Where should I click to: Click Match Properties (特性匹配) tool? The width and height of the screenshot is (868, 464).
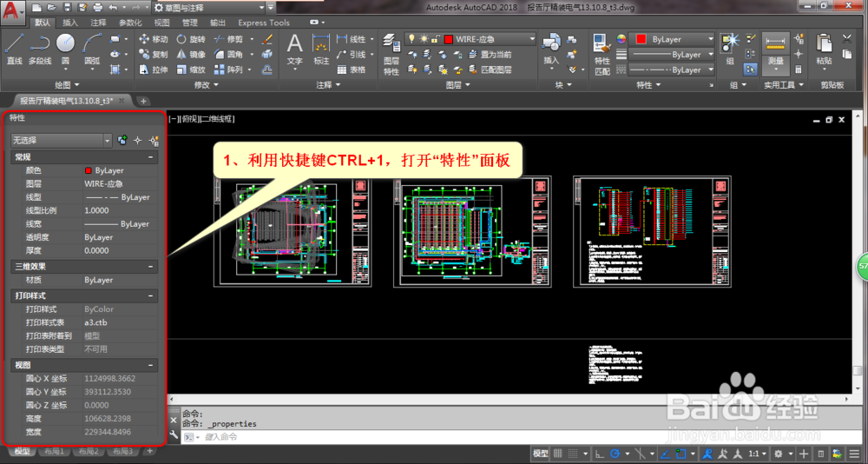[602, 55]
